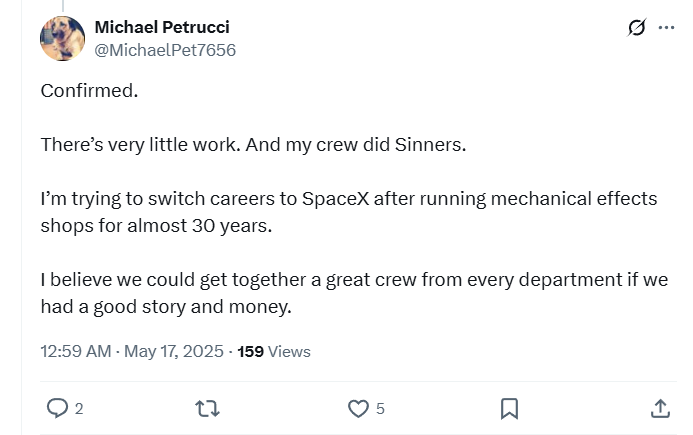Click the Grok explain icon
The image size is (693, 435).
pyautogui.click(x=636, y=28)
